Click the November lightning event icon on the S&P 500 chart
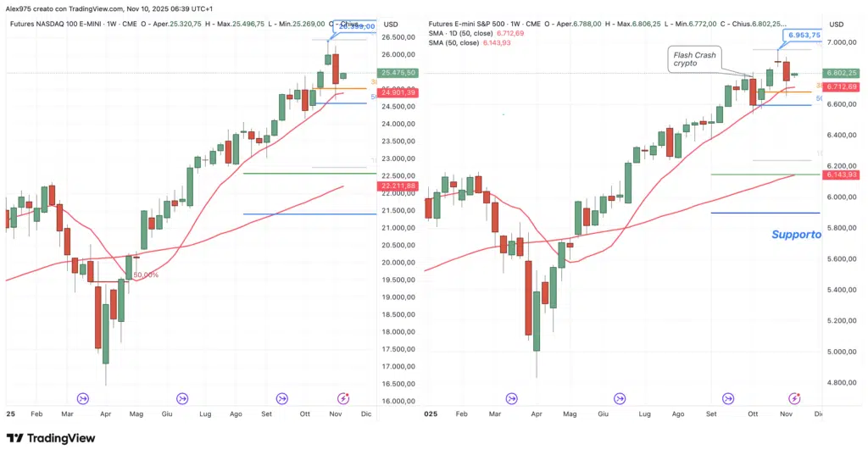Viewport: 868px width, 455px height. 794,398
